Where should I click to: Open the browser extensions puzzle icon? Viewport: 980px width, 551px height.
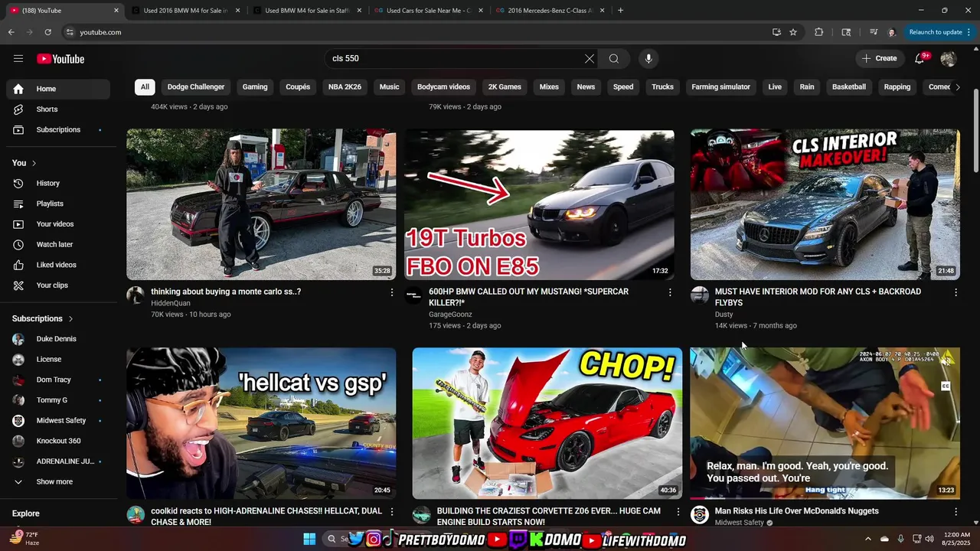pos(818,32)
